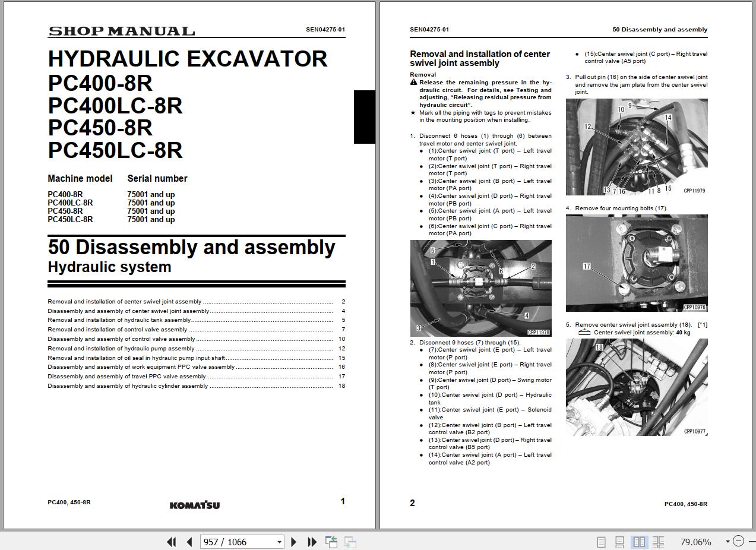
Task: Toggle two-page facing view
Action: (x=639, y=542)
